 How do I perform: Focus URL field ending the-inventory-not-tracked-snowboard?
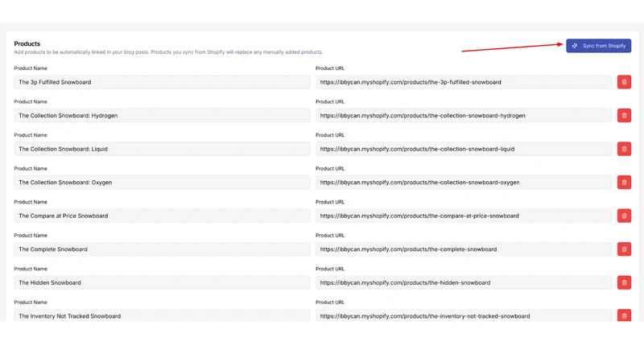click(464, 315)
